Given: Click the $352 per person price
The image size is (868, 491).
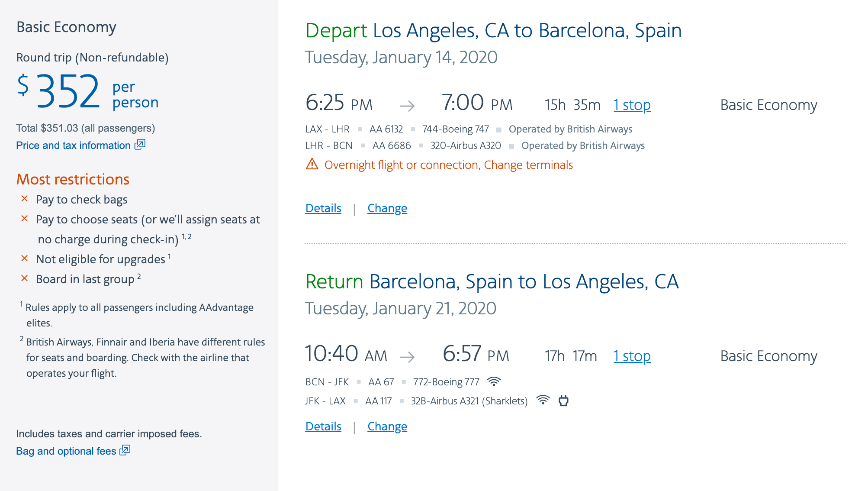Looking at the screenshot, I should click(68, 91).
